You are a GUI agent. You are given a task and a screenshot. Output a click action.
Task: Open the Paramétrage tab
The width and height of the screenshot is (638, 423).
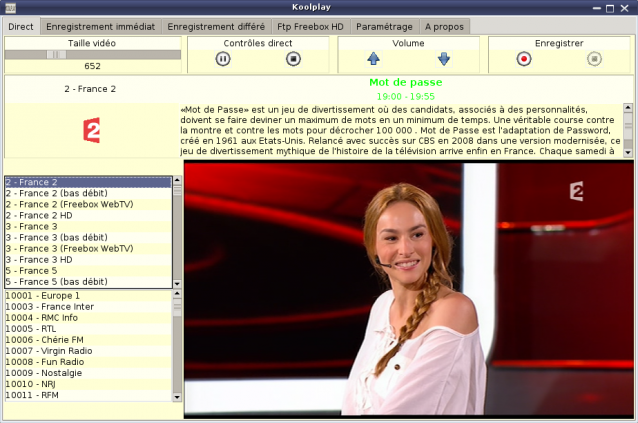point(384,27)
